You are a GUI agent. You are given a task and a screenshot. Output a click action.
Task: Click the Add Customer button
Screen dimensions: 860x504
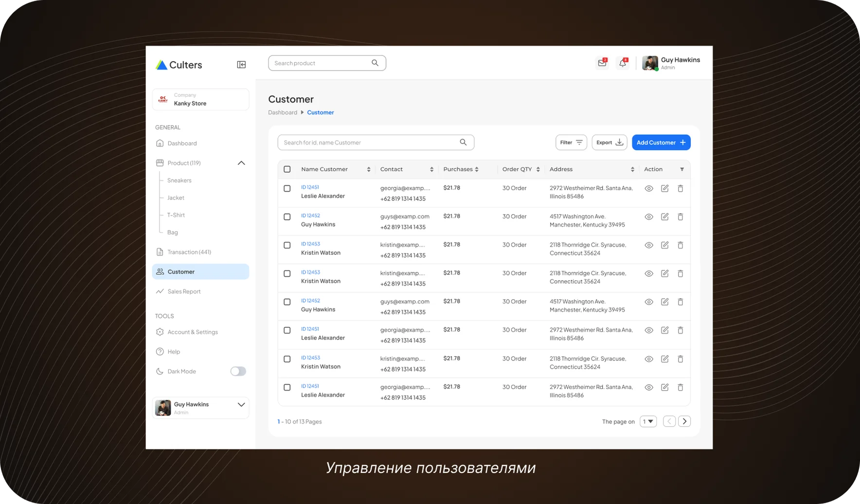point(661,143)
